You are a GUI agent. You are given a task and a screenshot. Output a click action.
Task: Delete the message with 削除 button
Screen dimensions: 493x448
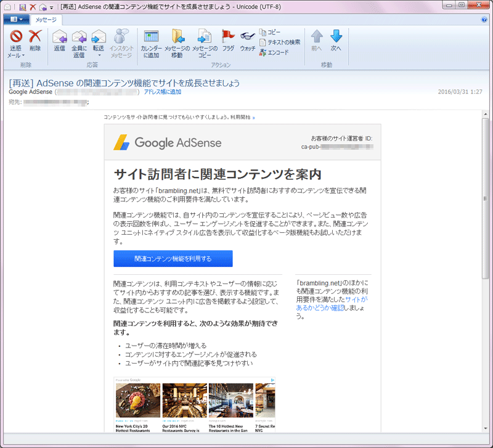point(35,40)
